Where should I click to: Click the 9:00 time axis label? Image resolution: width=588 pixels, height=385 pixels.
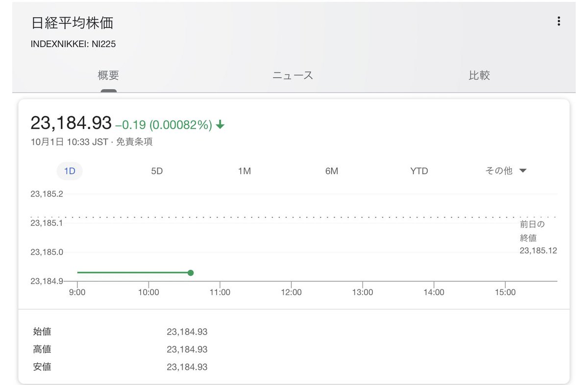coord(77,292)
